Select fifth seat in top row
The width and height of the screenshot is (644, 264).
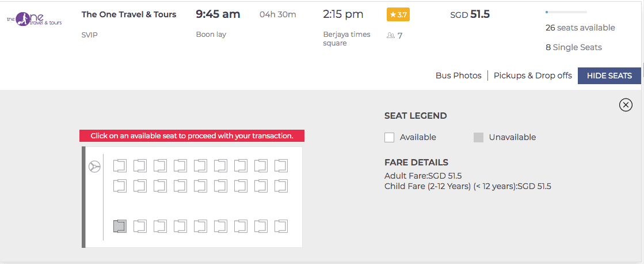(200, 165)
